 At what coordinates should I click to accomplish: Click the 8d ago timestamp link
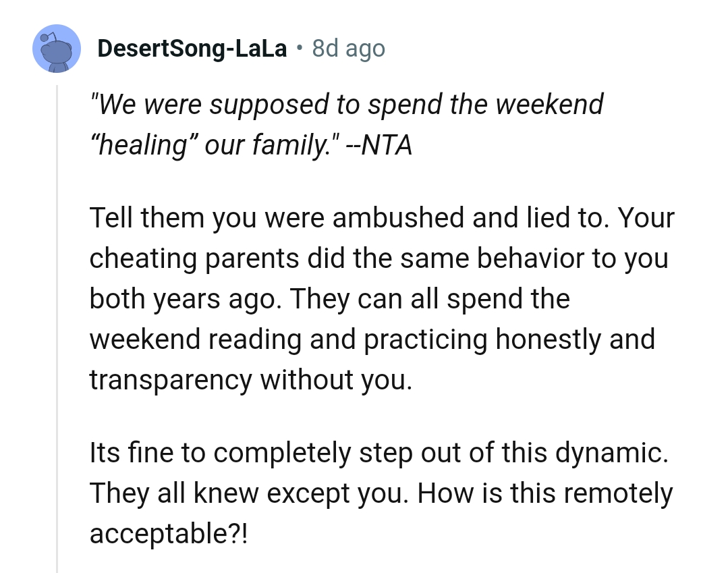pos(348,48)
